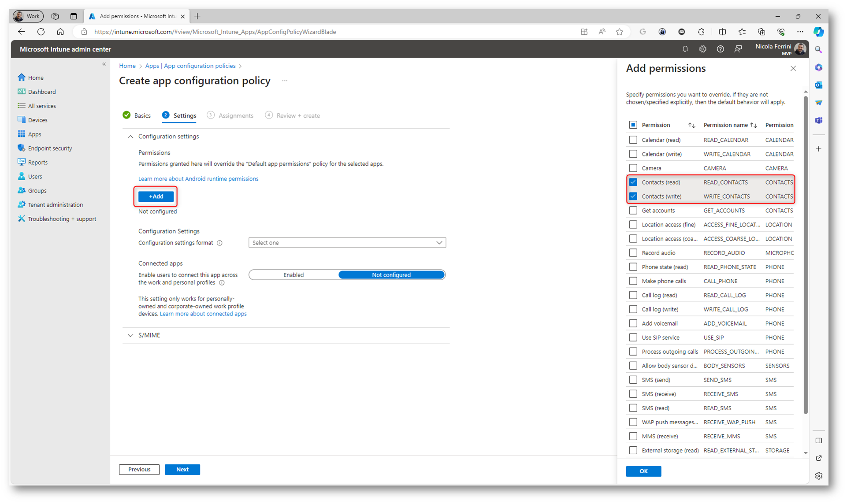This screenshot has width=847, height=504.
Task: Check the Record audio permission checkbox
Action: coord(633,253)
